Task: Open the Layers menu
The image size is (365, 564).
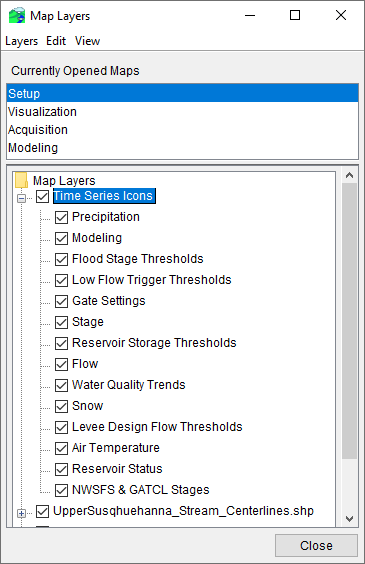Action: coord(22,41)
